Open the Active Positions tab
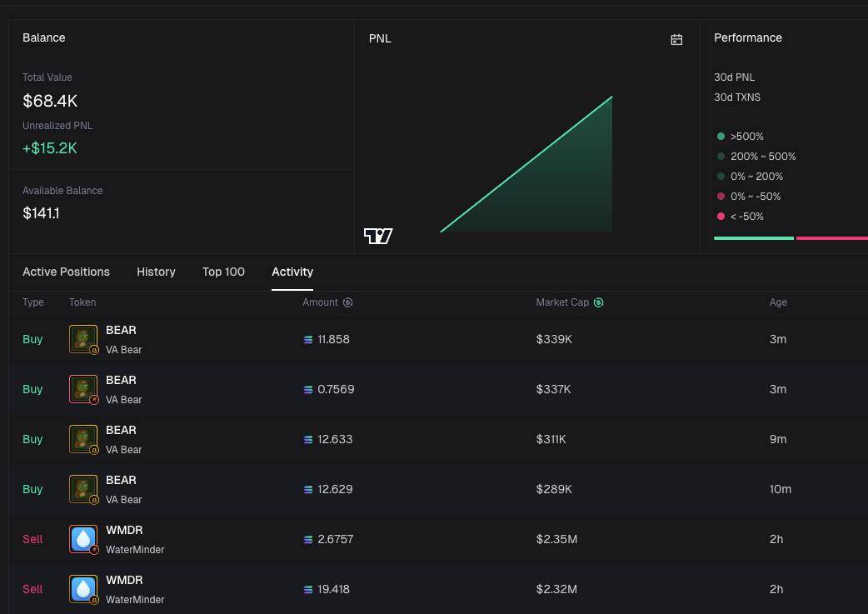 click(x=66, y=272)
